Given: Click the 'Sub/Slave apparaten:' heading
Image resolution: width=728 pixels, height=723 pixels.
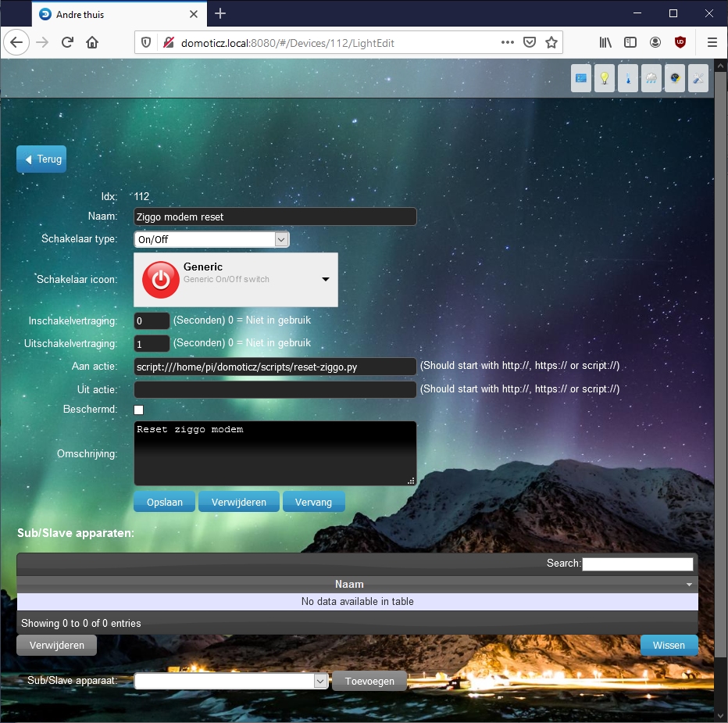Looking at the screenshot, I should click(x=76, y=533).
